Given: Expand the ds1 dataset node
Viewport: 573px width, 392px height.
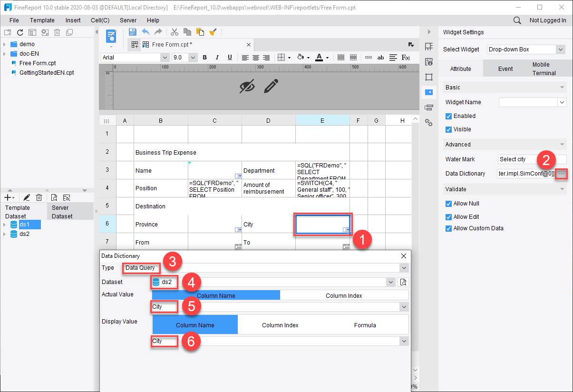Looking at the screenshot, I should tap(4, 225).
